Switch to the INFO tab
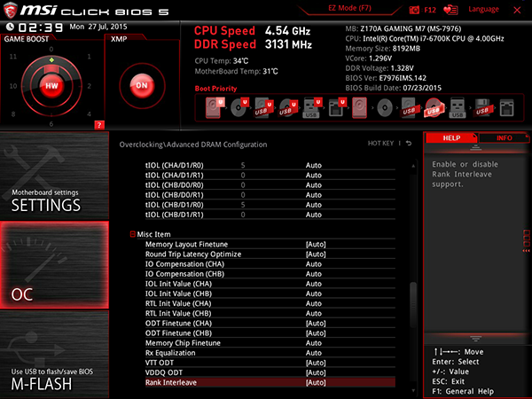This screenshot has width=532, height=399. click(505, 138)
